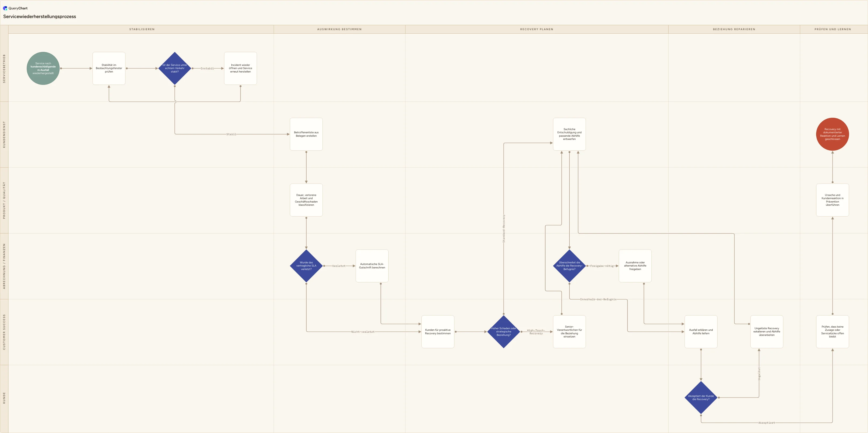Click the 'Automatische SLA-Gutschrift berechnen' box
This screenshot has height=433, width=868.
[372, 266]
